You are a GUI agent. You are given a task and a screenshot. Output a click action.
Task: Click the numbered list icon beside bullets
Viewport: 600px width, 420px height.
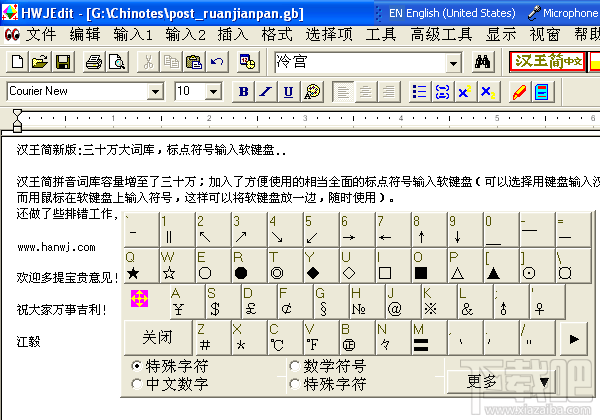point(442,92)
